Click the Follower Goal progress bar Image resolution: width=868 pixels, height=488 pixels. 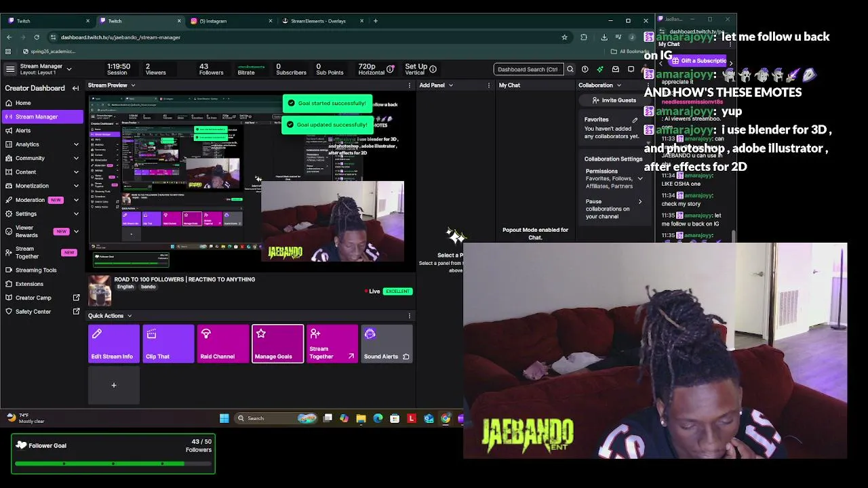click(x=113, y=464)
